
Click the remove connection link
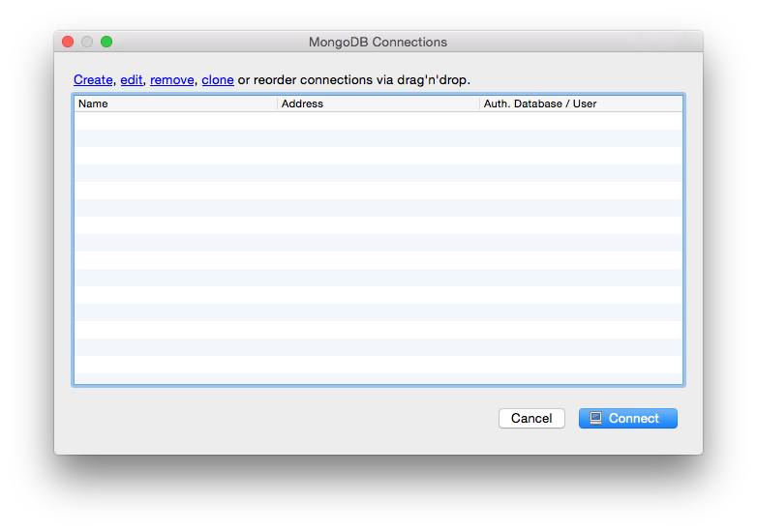click(171, 79)
